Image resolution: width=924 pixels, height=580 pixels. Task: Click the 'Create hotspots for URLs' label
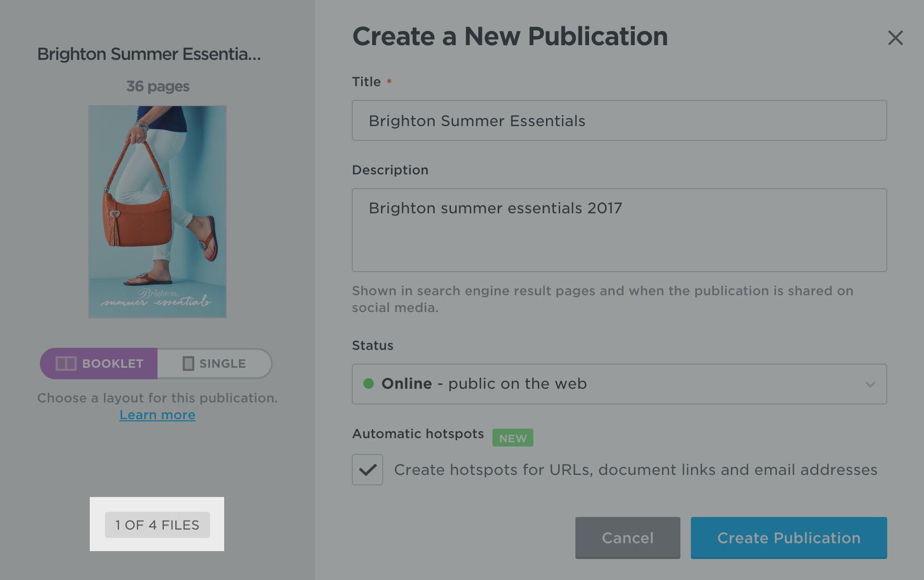[x=635, y=470]
